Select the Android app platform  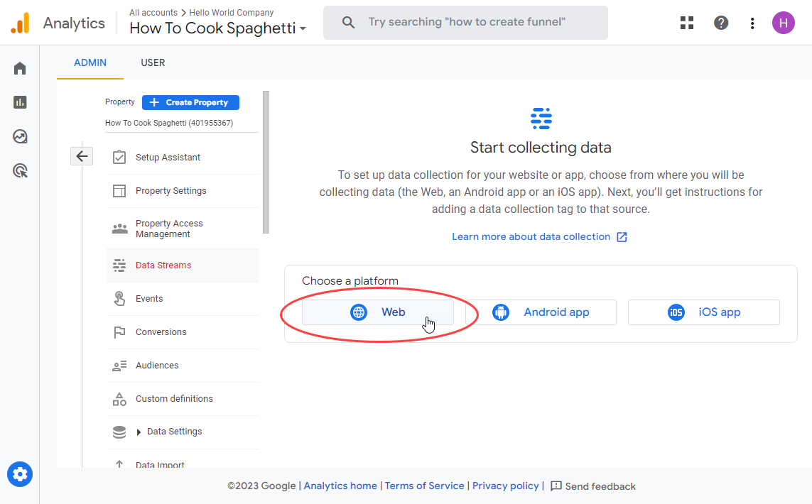tap(541, 312)
